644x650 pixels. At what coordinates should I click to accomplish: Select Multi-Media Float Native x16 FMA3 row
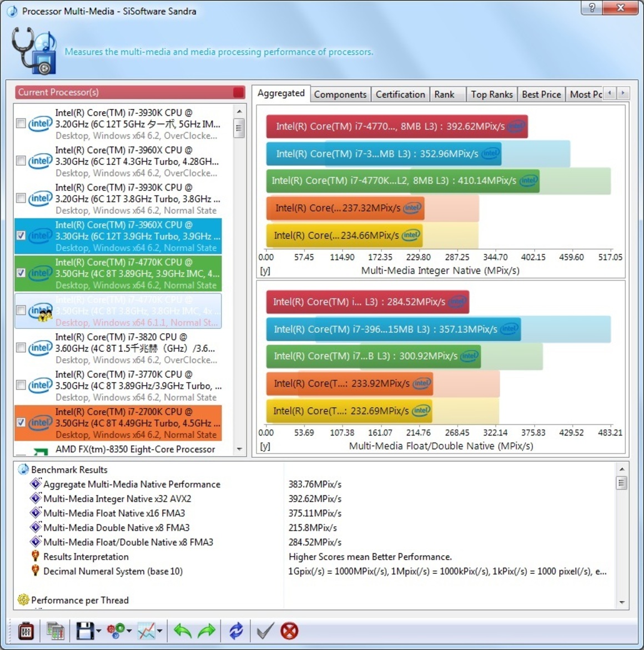click(114, 513)
